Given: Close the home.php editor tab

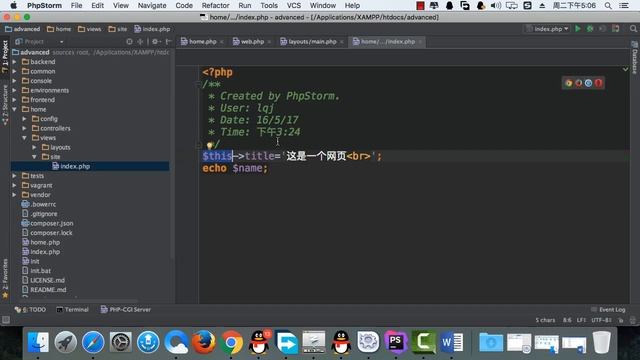Looking at the screenshot, I should [222, 42].
